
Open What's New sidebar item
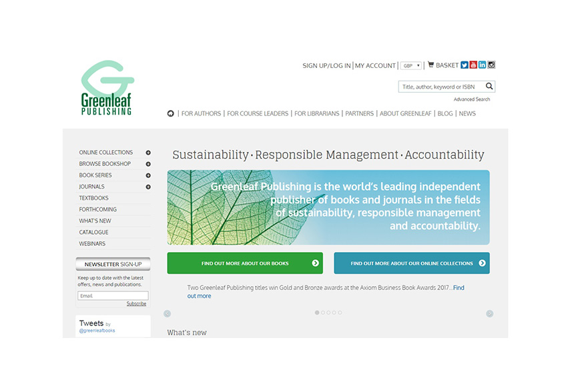point(95,221)
